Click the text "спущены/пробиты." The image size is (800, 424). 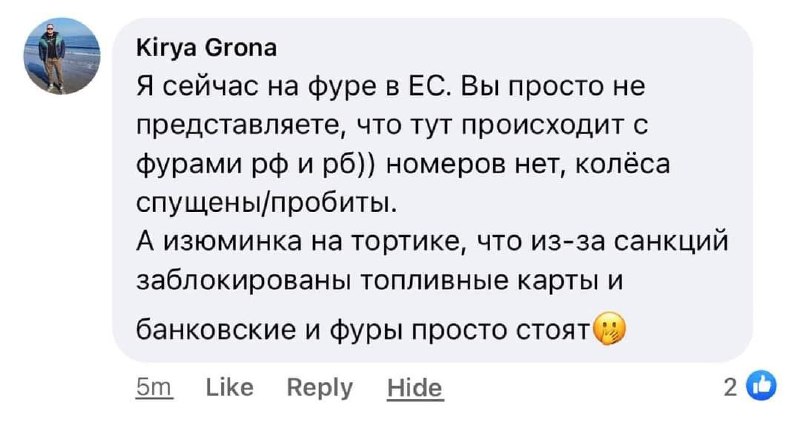pos(265,203)
